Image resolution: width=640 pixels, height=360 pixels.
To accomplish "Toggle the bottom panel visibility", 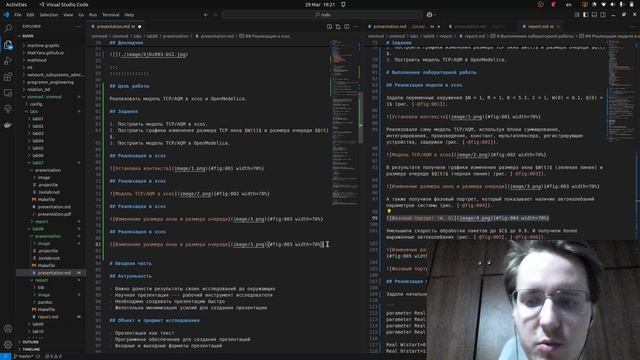I will click(x=594, y=15).
